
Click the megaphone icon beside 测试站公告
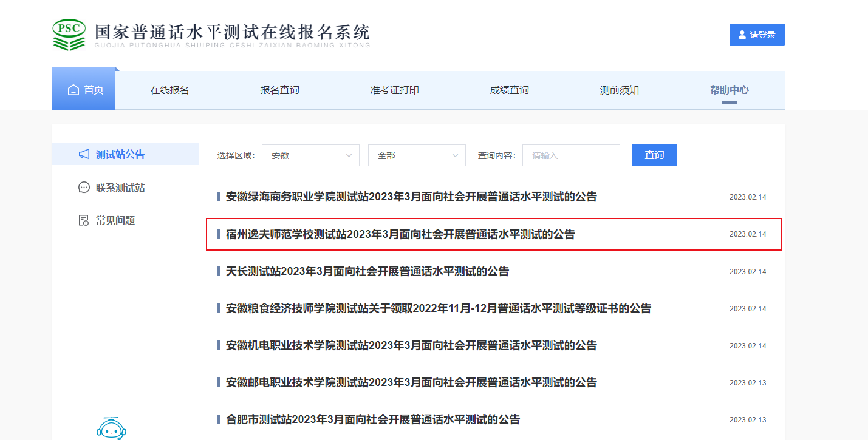tap(84, 154)
